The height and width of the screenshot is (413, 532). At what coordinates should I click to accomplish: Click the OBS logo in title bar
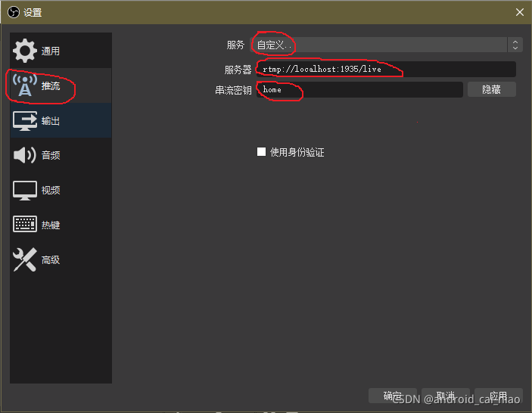(x=13, y=13)
